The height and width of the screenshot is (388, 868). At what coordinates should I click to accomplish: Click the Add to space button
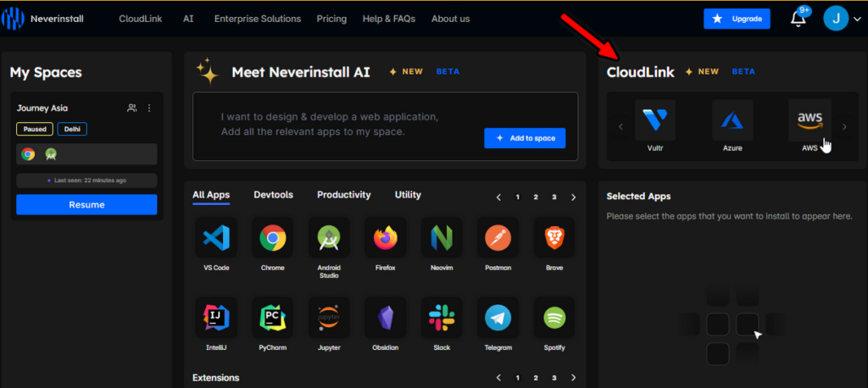pyautogui.click(x=525, y=138)
